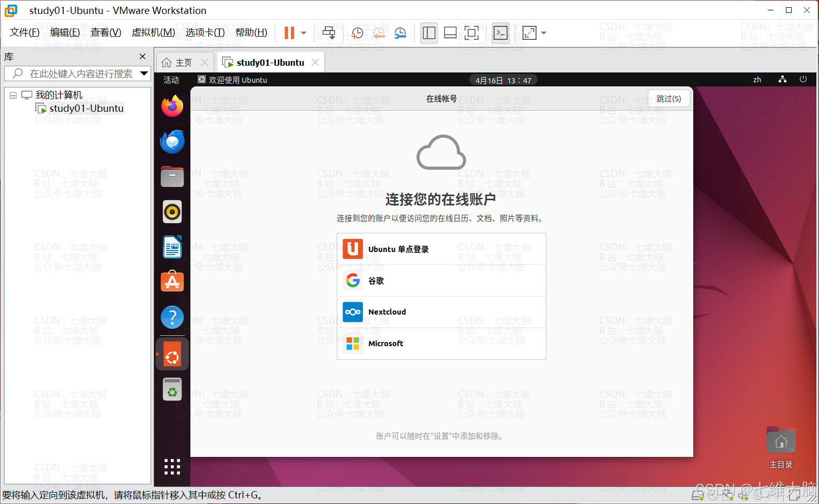Open Ubuntu Software store dock icon
Image resolution: width=819 pixels, height=504 pixels.
(x=172, y=281)
